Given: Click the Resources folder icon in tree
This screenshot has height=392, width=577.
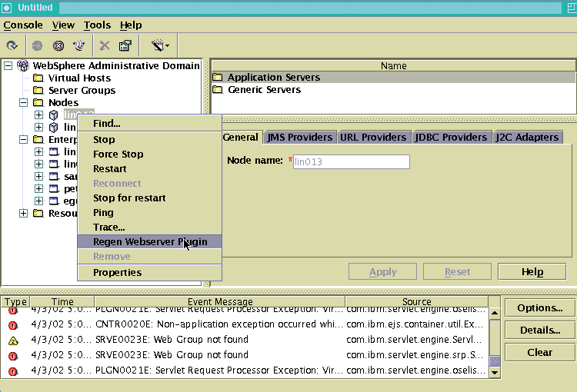Looking at the screenshot, I should point(38,213).
